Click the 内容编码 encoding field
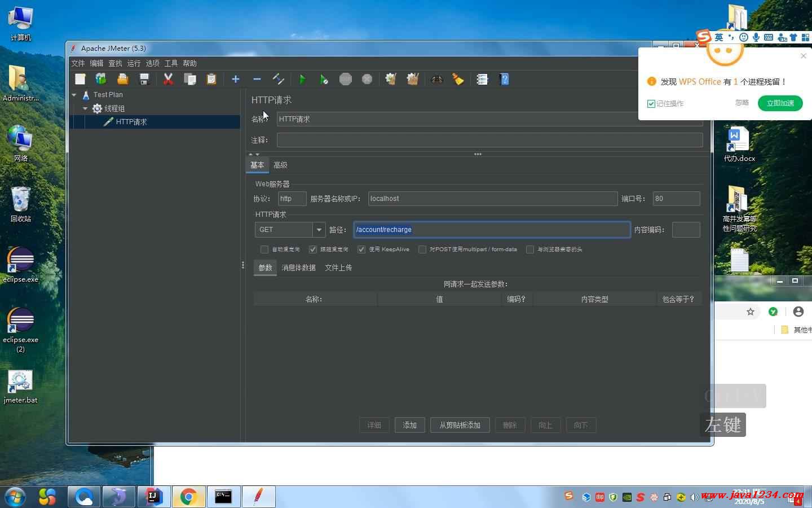Image resolution: width=812 pixels, height=508 pixels. (686, 230)
